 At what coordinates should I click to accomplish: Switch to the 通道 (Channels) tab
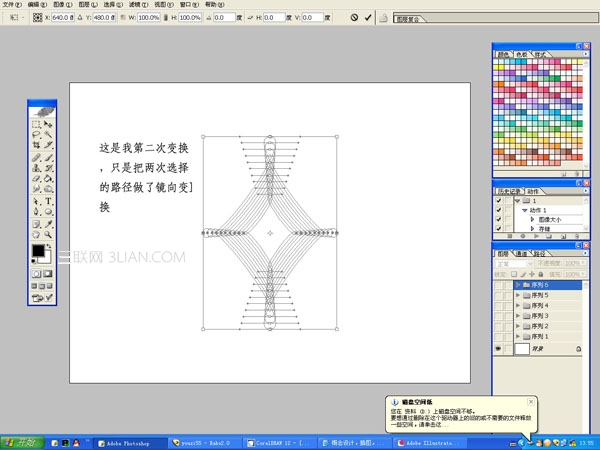tap(521, 254)
